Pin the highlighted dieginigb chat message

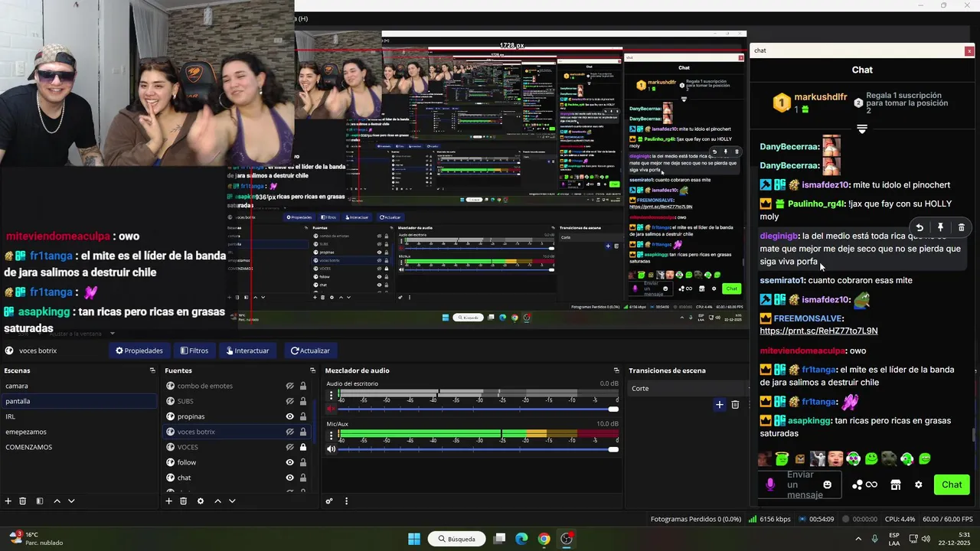pos(940,227)
